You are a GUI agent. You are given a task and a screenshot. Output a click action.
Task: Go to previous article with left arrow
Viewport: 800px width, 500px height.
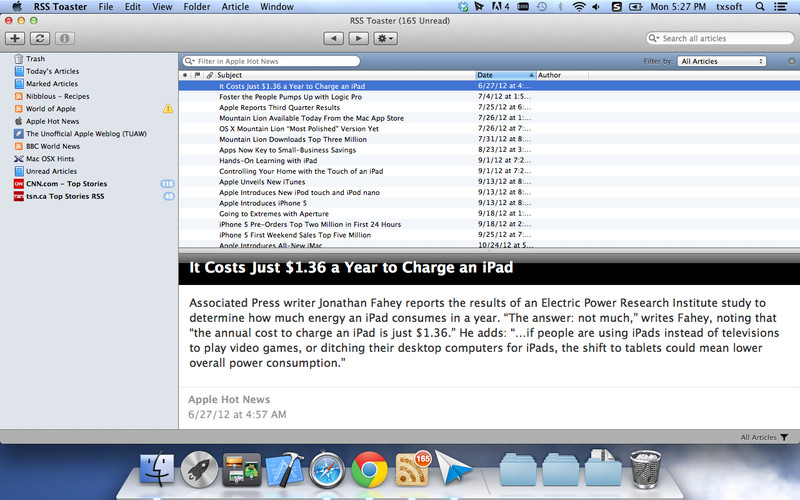334,38
